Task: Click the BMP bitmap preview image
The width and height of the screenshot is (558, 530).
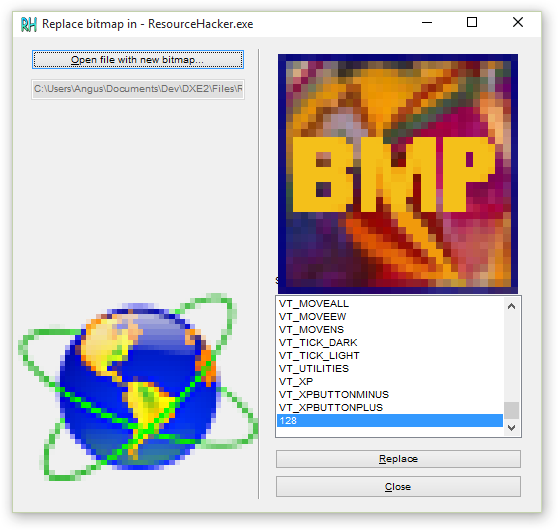Action: coord(398,174)
